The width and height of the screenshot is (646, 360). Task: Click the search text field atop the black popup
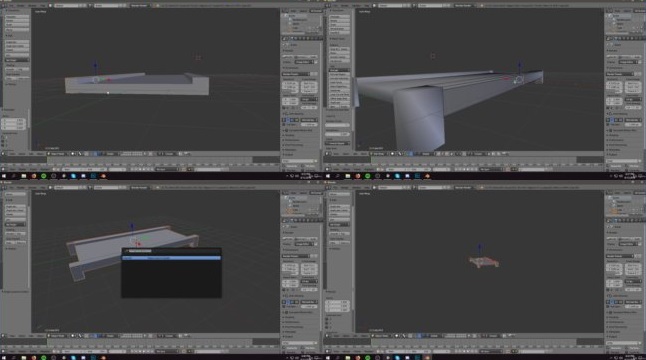[171, 251]
